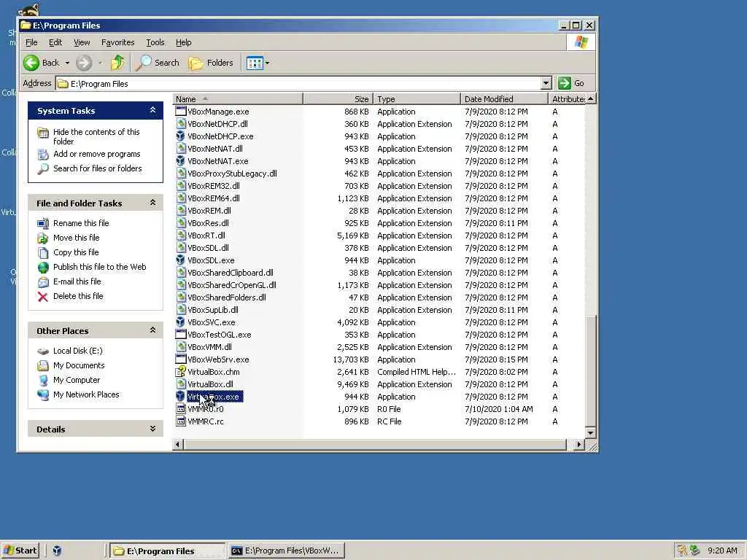Open the View menu

82,42
